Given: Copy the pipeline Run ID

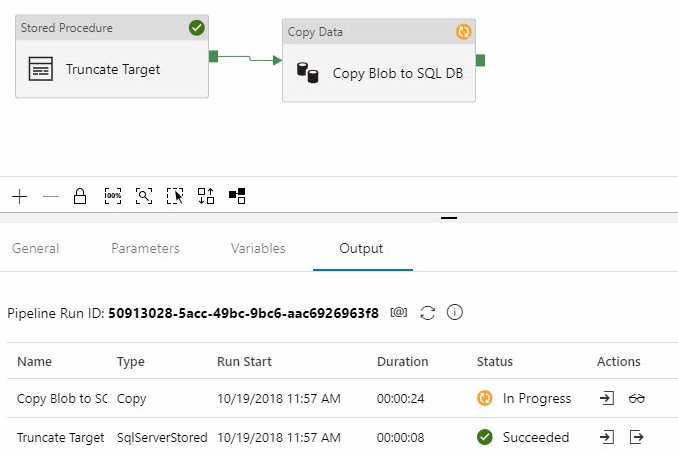Looking at the screenshot, I should tap(399, 313).
